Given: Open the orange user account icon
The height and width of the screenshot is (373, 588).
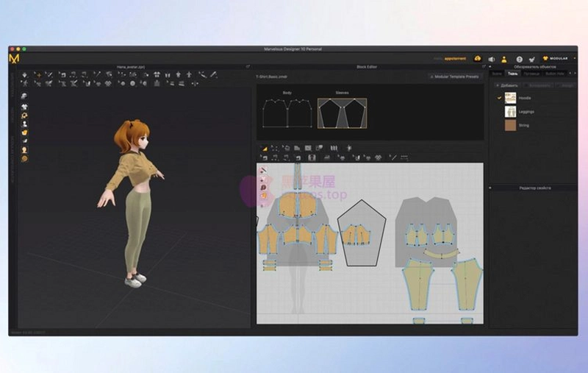Looking at the screenshot, I should (x=504, y=59).
